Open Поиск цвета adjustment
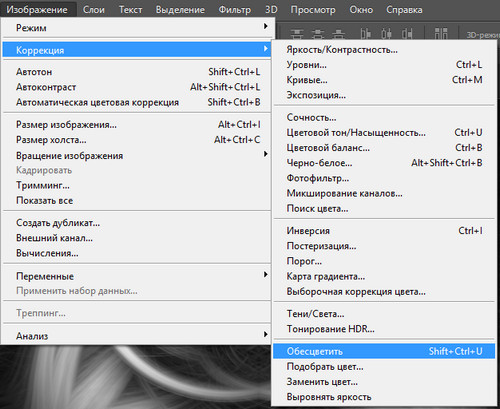This screenshot has height=409, width=500. tap(384, 209)
